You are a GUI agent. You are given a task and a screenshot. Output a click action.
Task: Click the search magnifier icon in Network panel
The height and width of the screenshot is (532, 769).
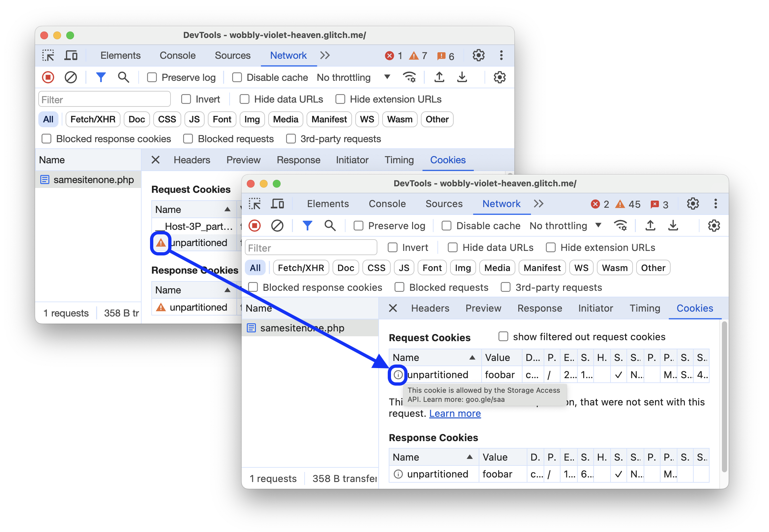point(123,78)
